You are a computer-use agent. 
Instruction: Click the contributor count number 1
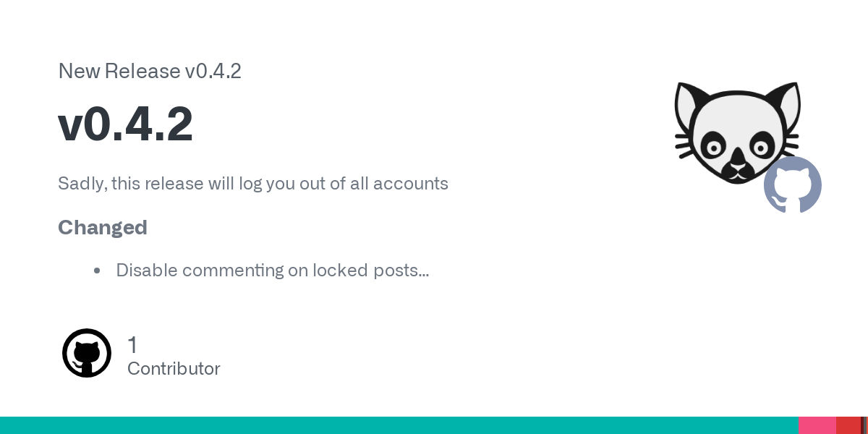pyautogui.click(x=132, y=345)
